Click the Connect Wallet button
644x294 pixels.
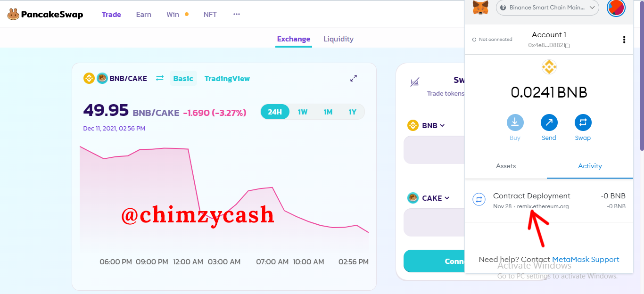coord(434,261)
